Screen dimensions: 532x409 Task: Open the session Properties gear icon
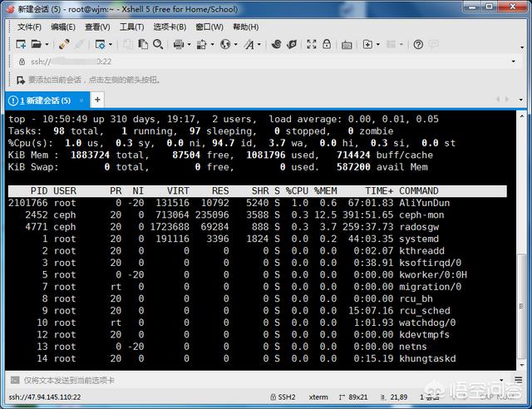(x=100, y=44)
